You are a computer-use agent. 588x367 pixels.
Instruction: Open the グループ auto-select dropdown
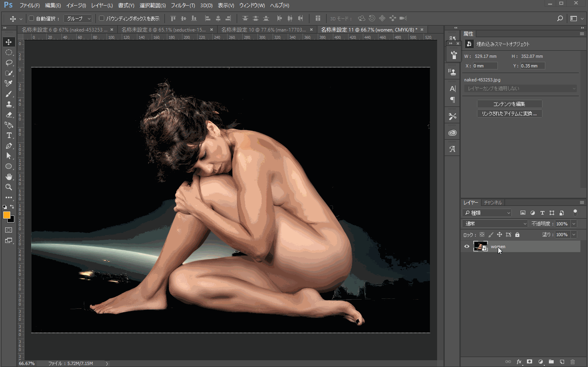tap(77, 18)
